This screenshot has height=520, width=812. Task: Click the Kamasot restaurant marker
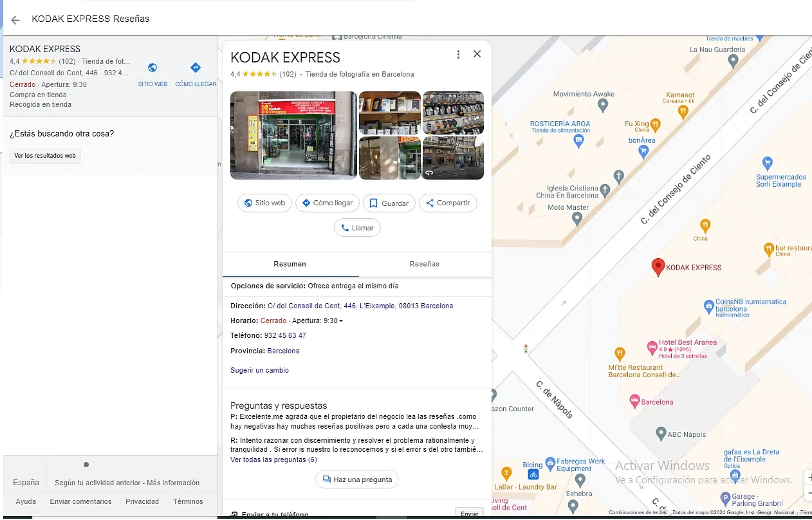[x=683, y=111]
